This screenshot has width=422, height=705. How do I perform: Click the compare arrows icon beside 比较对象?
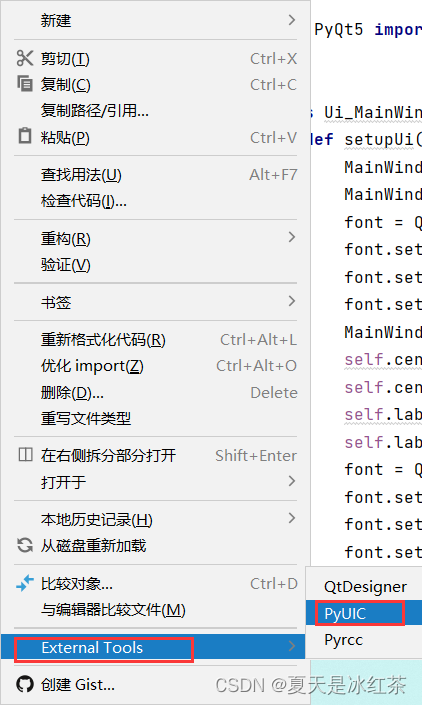click(x=25, y=583)
